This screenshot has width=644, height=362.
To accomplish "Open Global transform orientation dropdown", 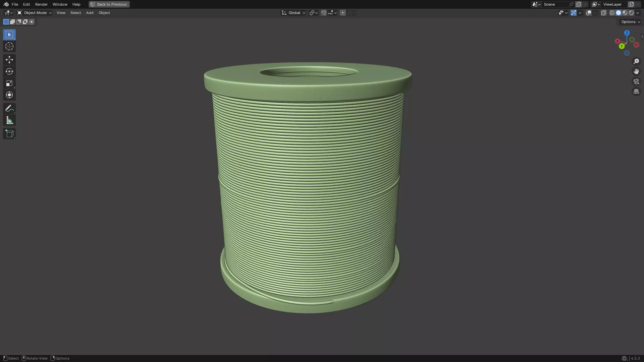I will (293, 13).
